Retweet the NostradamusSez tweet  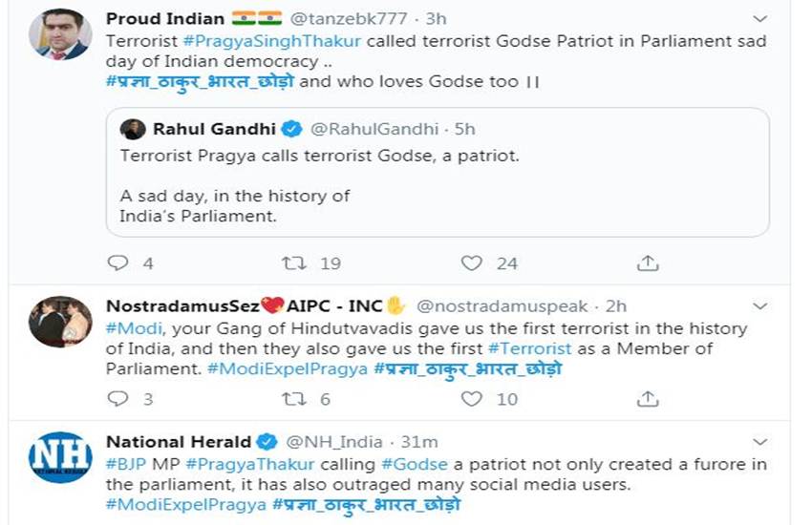[292, 399]
